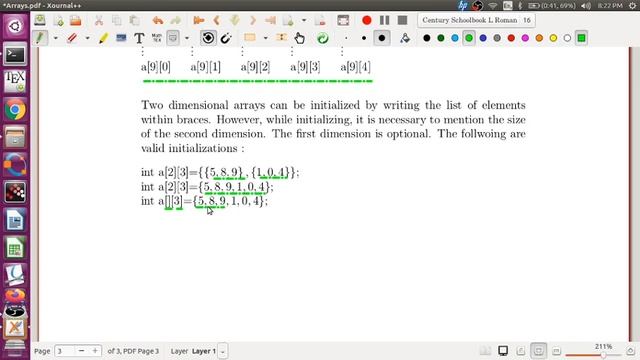Pick the gray color swatch
This screenshot has width=640, height=360.
(497, 38)
